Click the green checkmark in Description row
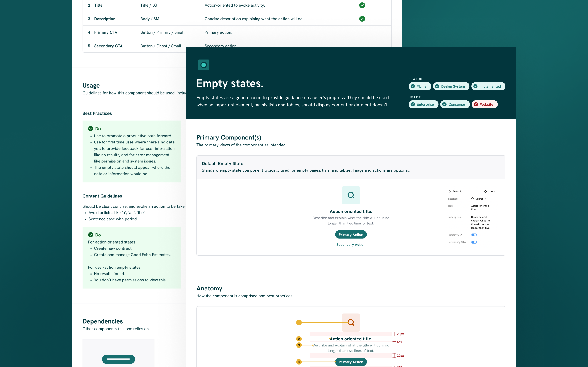The width and height of the screenshot is (588, 367). pos(362,19)
